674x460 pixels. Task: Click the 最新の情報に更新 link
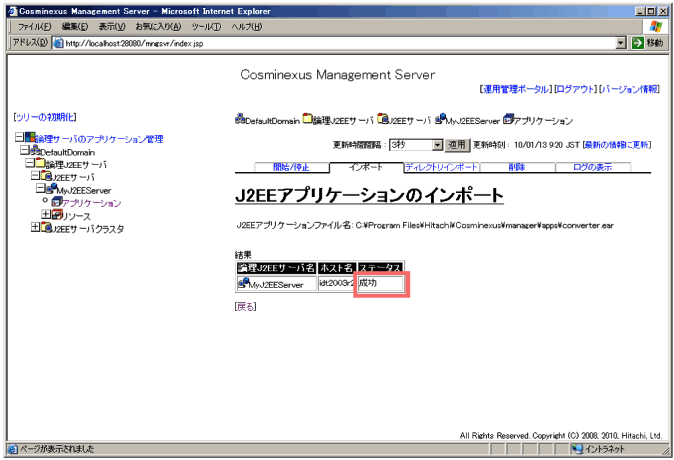(x=617, y=145)
